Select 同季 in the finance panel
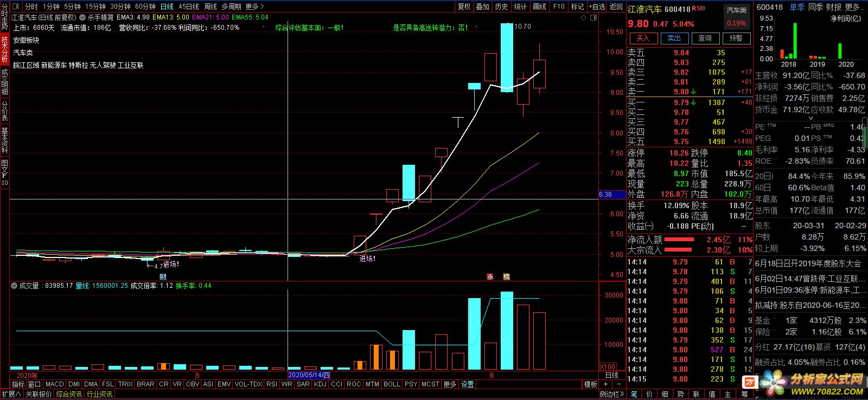868x400 pixels. click(x=816, y=7)
